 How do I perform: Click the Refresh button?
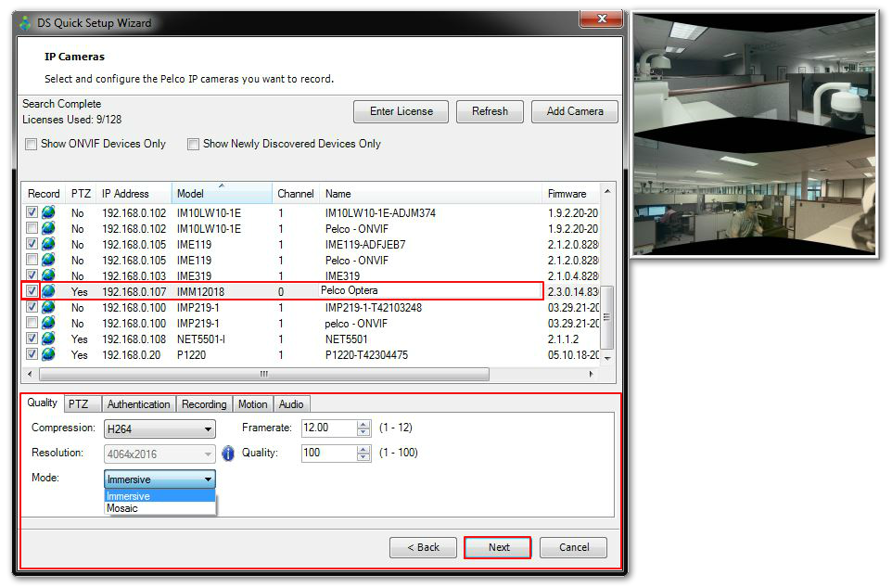[490, 111]
